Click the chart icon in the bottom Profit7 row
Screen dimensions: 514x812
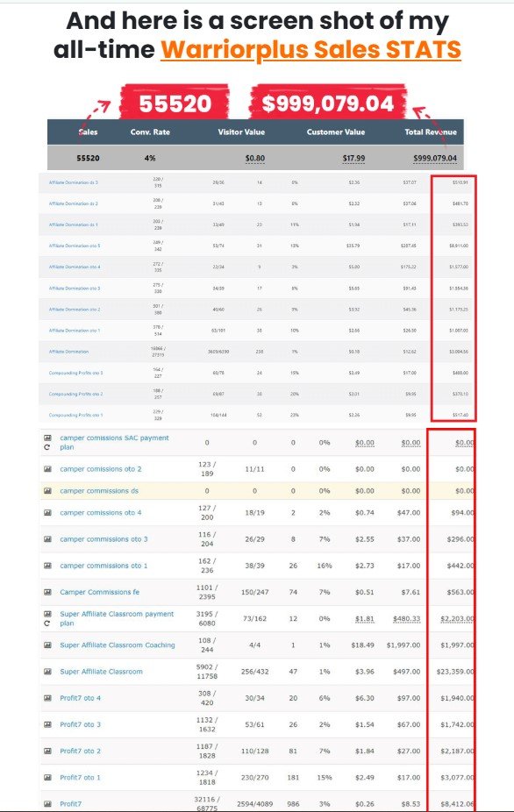tap(47, 804)
